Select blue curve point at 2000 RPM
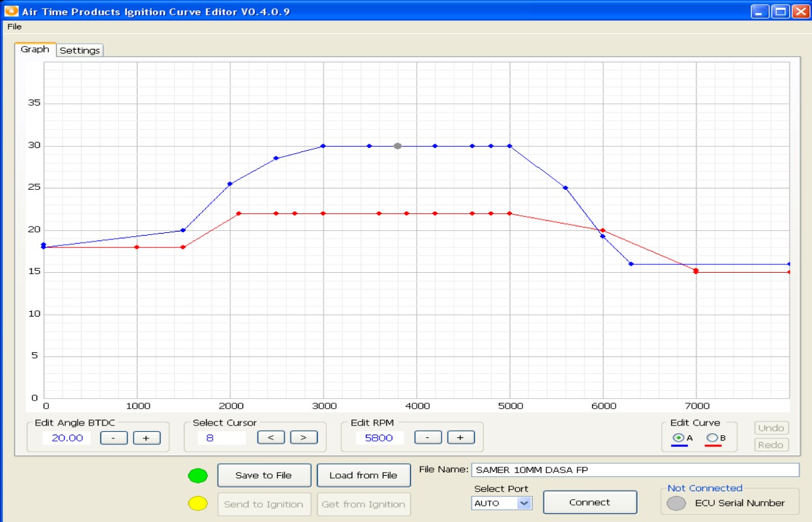The height and width of the screenshot is (522, 812). [x=230, y=184]
